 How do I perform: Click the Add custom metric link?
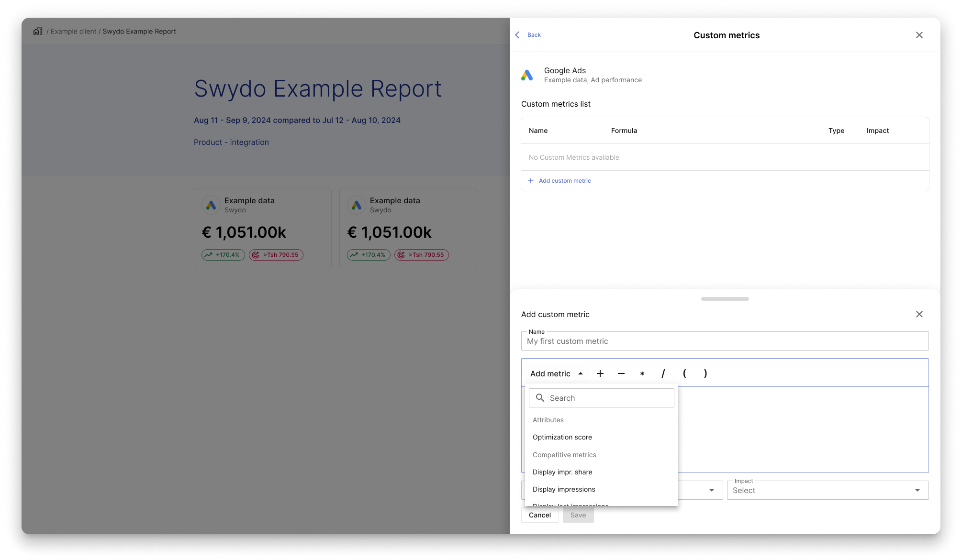click(559, 181)
